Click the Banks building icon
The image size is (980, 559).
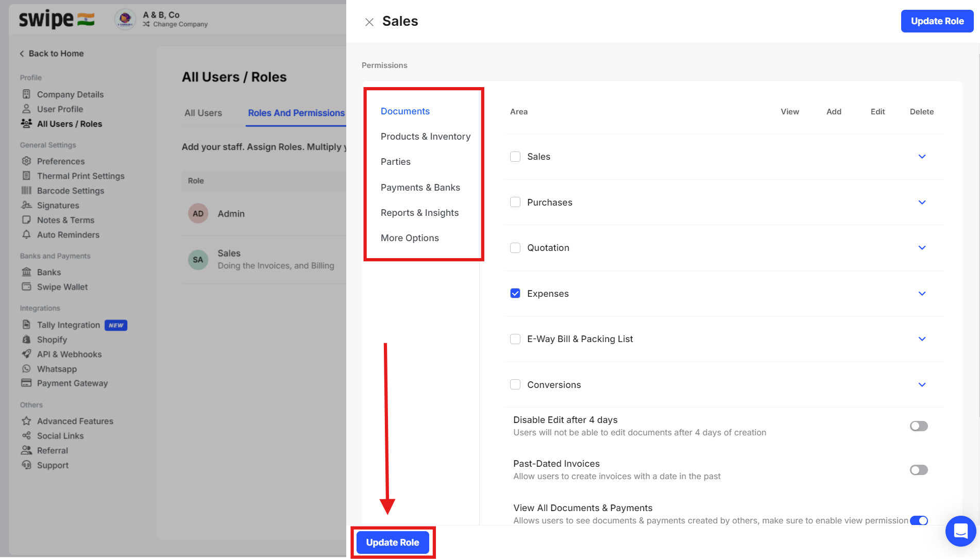[26, 272]
